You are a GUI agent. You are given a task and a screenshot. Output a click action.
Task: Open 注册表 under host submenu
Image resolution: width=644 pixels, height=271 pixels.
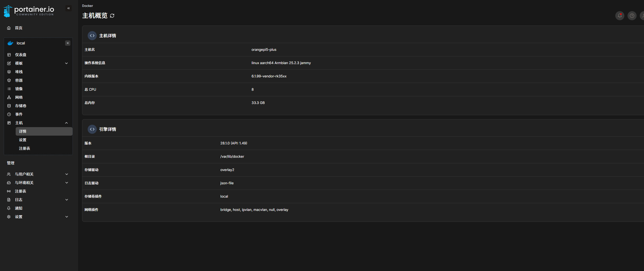click(24, 148)
